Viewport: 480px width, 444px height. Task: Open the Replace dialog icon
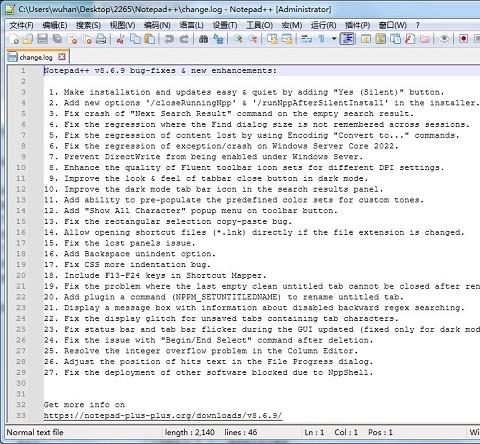(218, 39)
